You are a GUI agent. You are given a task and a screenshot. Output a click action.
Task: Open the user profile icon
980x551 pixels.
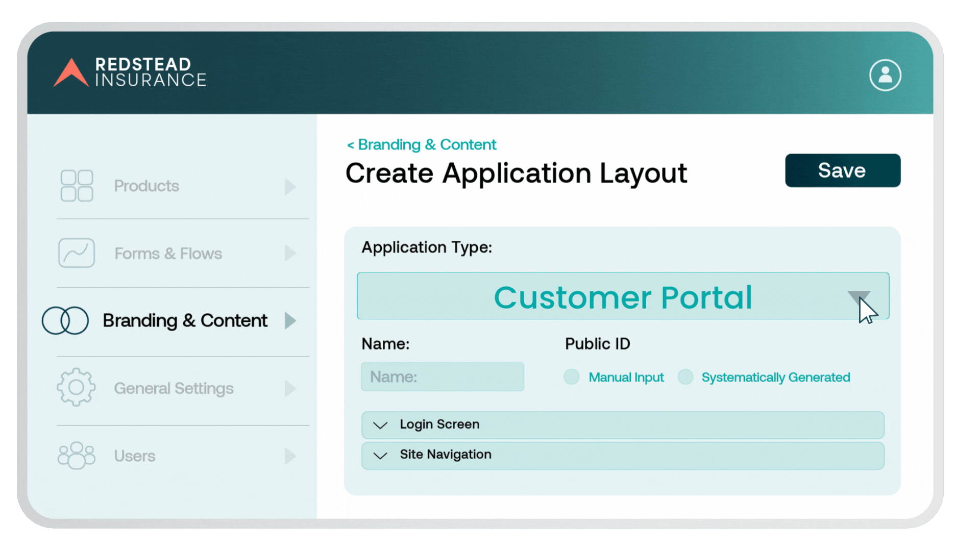click(885, 75)
